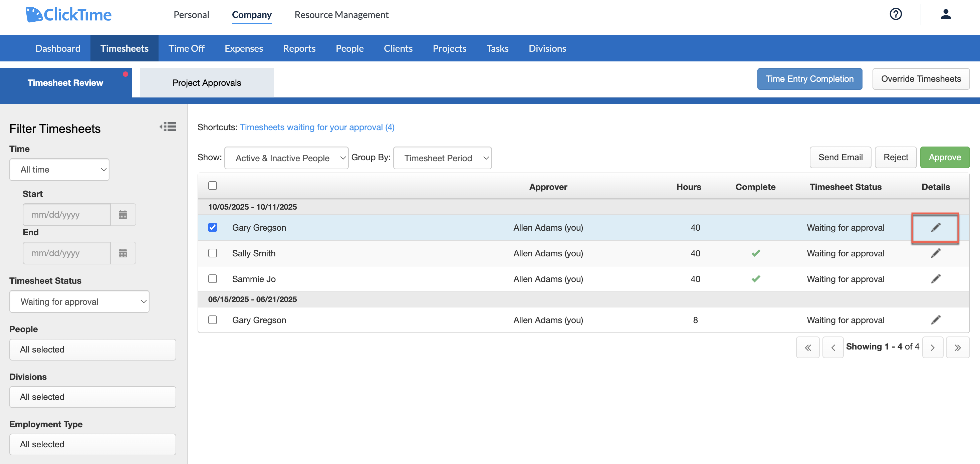
Task: Open the End date calendar icon
Action: (x=123, y=253)
